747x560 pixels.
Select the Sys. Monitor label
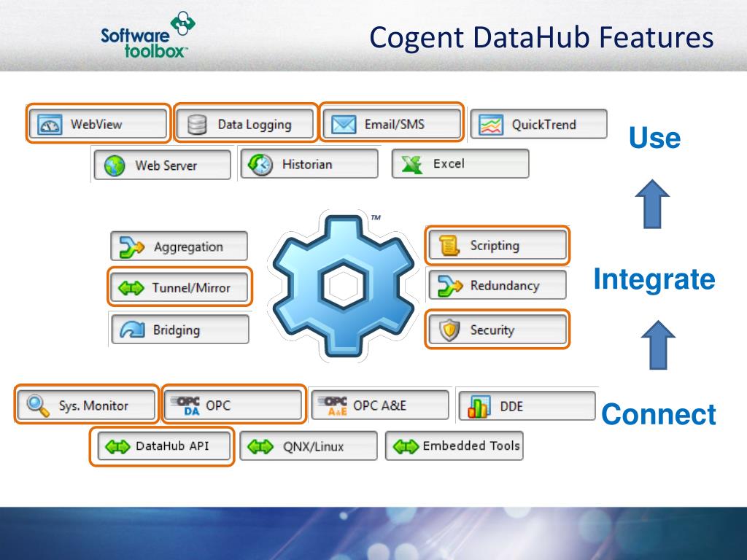click(93, 405)
